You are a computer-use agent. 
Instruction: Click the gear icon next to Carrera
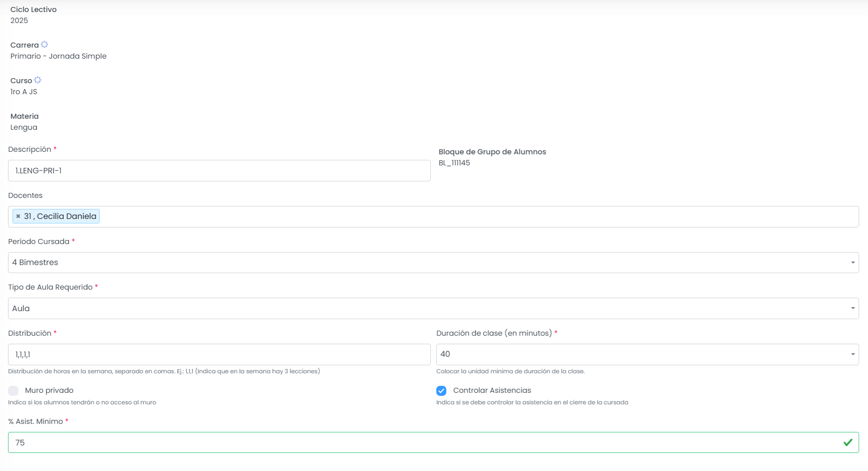(x=44, y=45)
